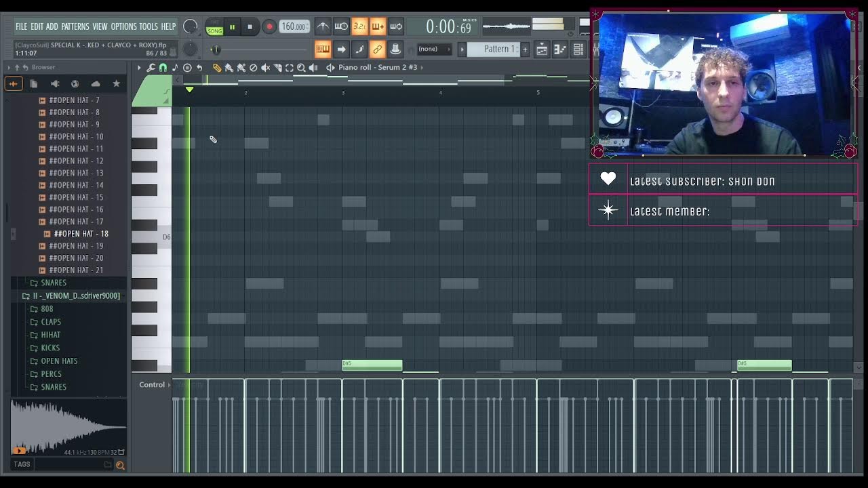This screenshot has height=488, width=868.
Task: Add a new pattern with plus button
Action: (x=525, y=49)
